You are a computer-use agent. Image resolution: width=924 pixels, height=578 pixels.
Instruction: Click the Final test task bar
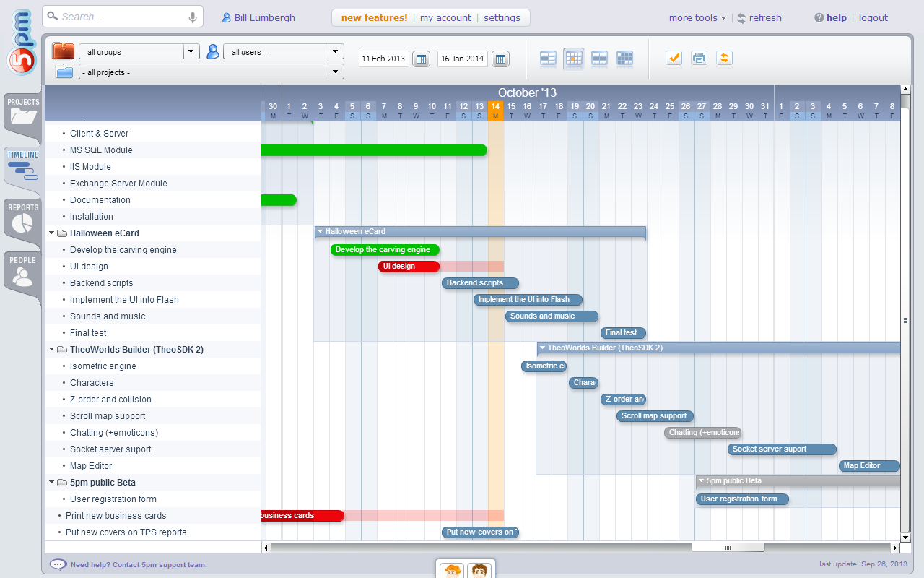[623, 333]
